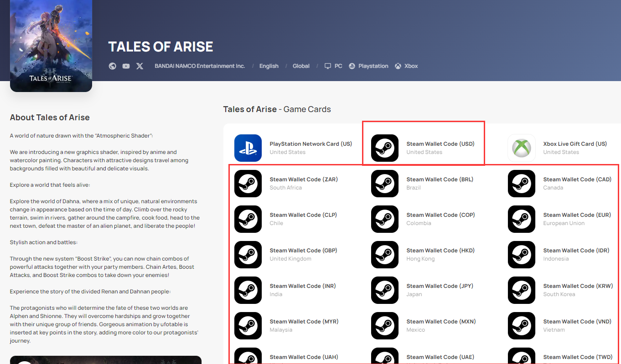621x364 pixels.
Task: Click the TALES OF ARISE page title
Action: [160, 46]
